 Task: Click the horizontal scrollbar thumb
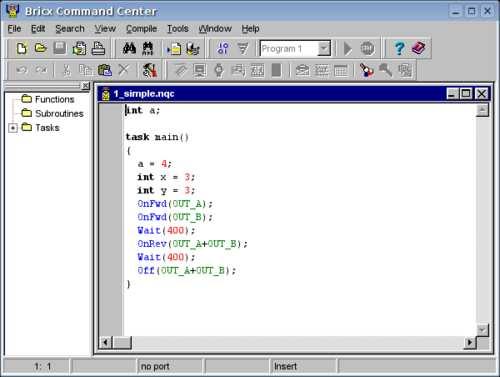[122, 342]
